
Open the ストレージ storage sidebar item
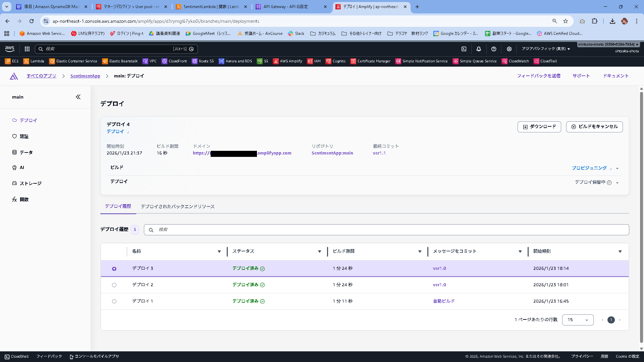click(x=31, y=183)
